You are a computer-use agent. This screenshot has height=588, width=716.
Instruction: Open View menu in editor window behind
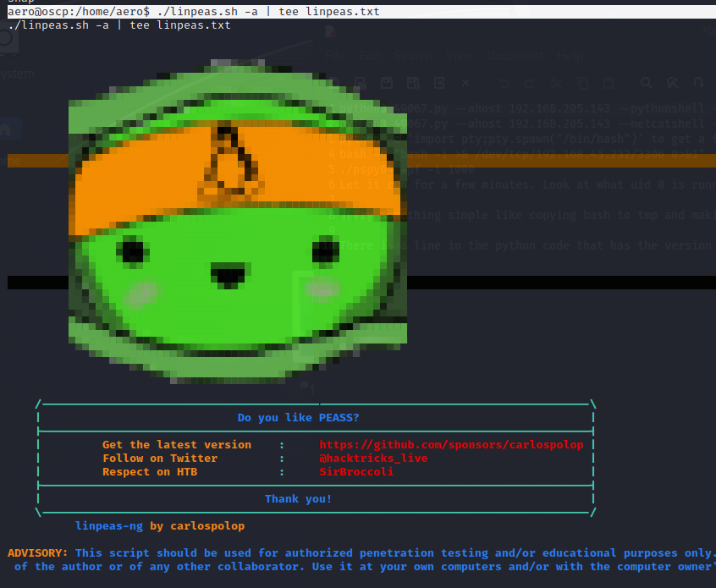click(460, 56)
